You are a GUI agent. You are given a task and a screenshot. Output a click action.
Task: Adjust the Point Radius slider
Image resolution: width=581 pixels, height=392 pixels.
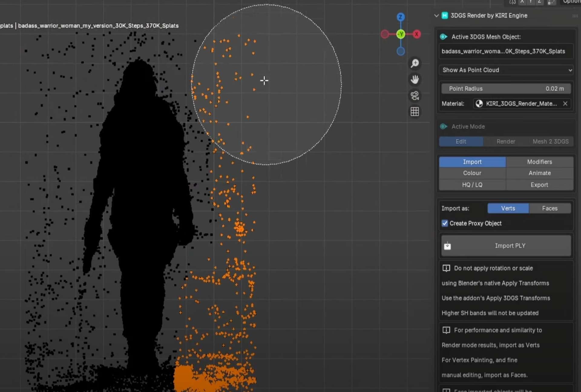(x=506, y=89)
